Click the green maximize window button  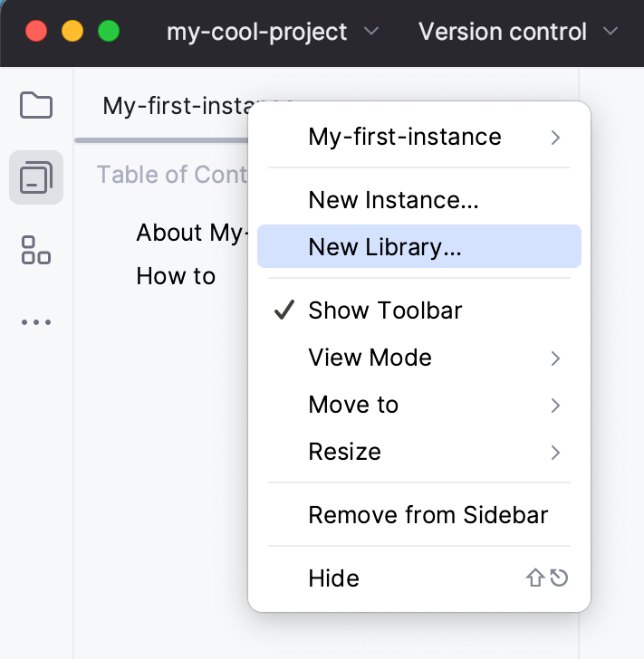109,32
